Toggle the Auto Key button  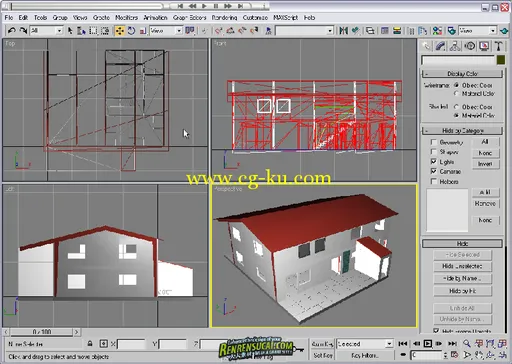[x=322, y=344]
